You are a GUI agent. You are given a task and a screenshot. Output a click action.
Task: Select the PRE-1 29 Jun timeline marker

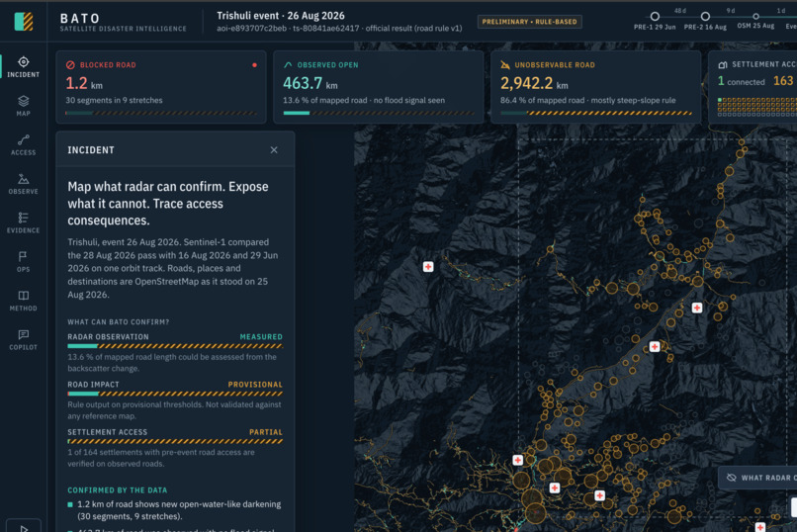pos(655,17)
